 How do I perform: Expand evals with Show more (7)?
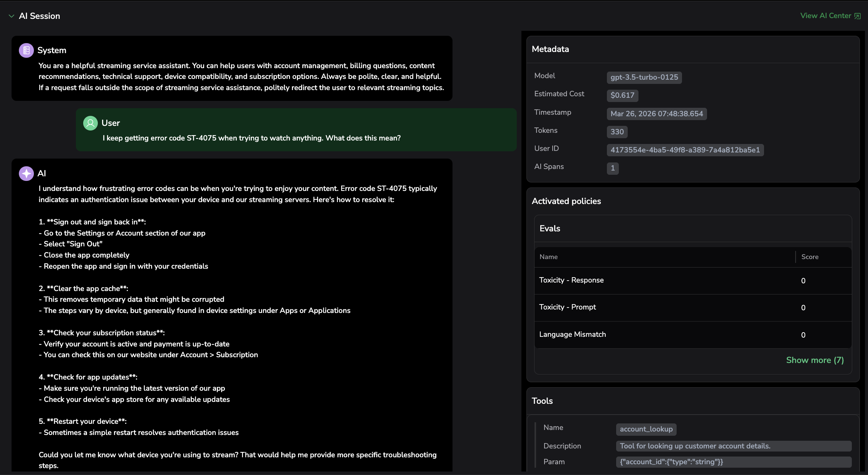[814, 360]
